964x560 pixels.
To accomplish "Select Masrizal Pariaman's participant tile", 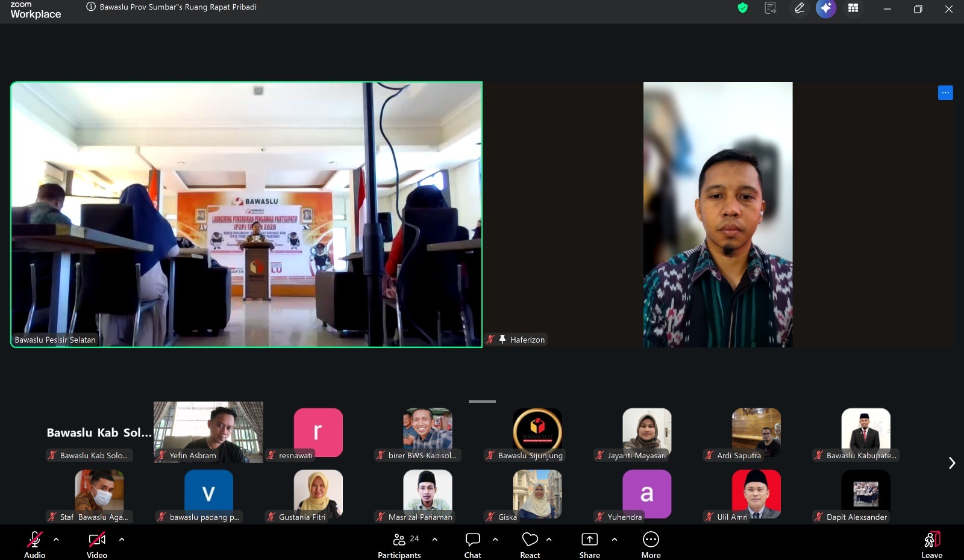I will pyautogui.click(x=428, y=494).
